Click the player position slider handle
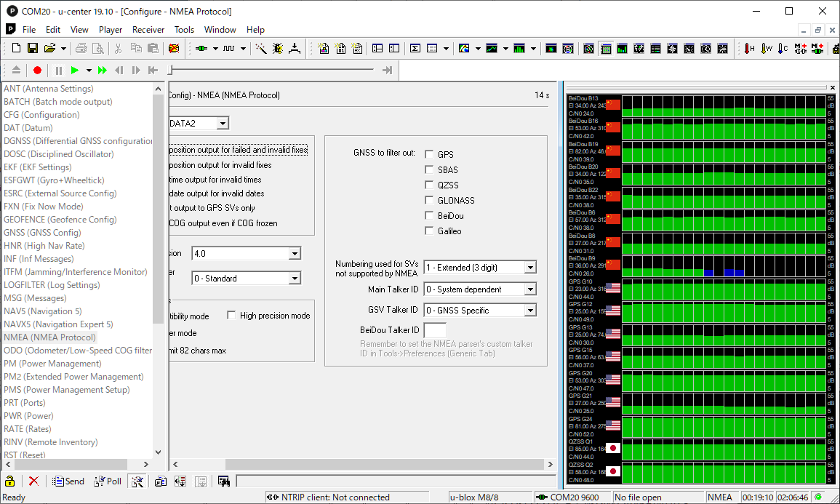Screen dimensions: 840x504 (170, 70)
